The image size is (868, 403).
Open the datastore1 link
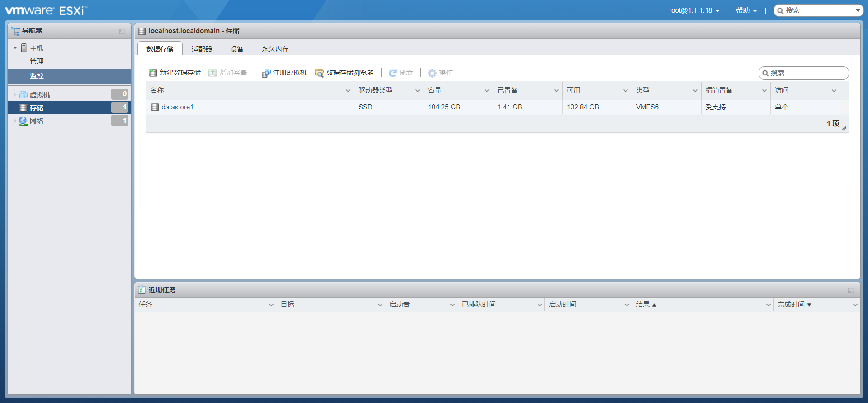coord(177,107)
